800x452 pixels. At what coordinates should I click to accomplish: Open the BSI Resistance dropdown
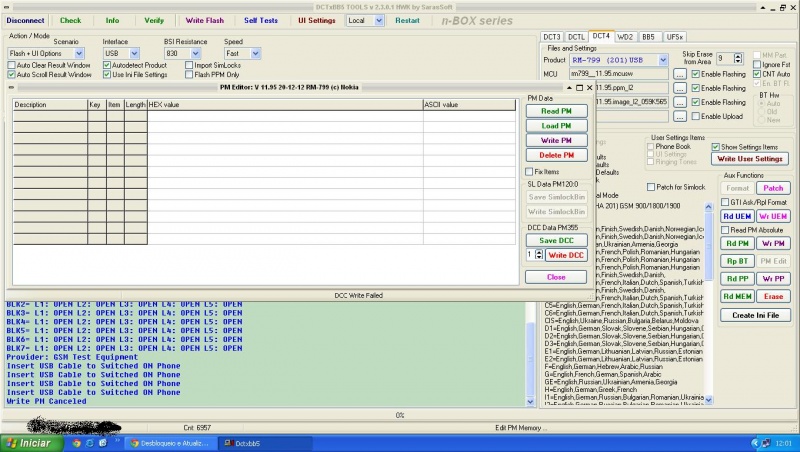tap(195, 53)
